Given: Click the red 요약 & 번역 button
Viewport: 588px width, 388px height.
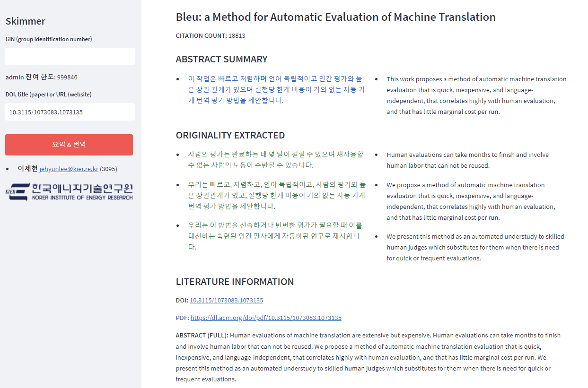Looking at the screenshot, I should click(x=69, y=145).
